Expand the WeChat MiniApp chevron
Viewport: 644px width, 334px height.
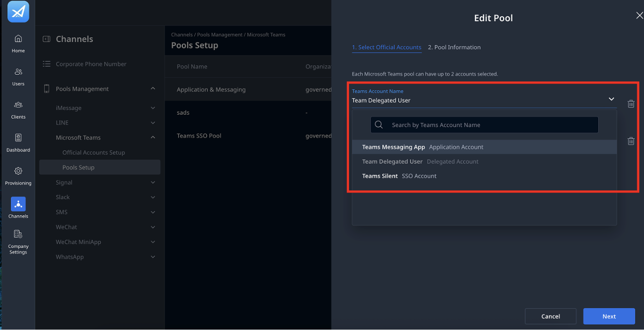[153, 242]
